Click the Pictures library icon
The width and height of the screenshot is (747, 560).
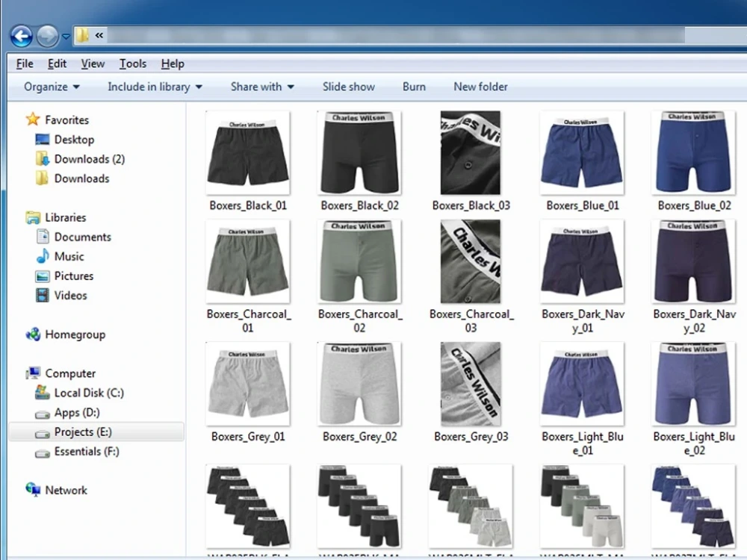point(43,276)
